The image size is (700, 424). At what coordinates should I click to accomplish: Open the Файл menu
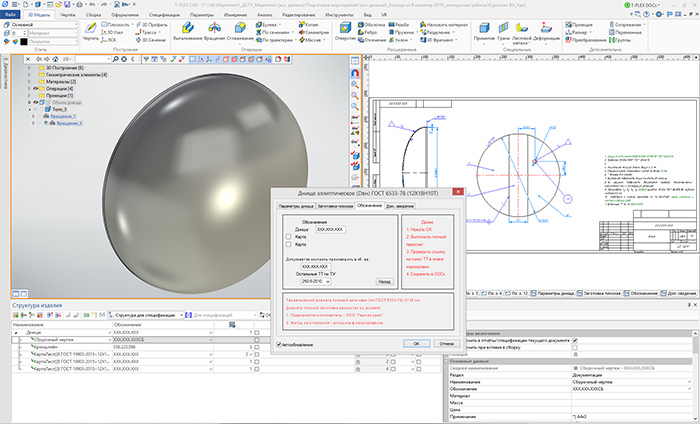10,14
